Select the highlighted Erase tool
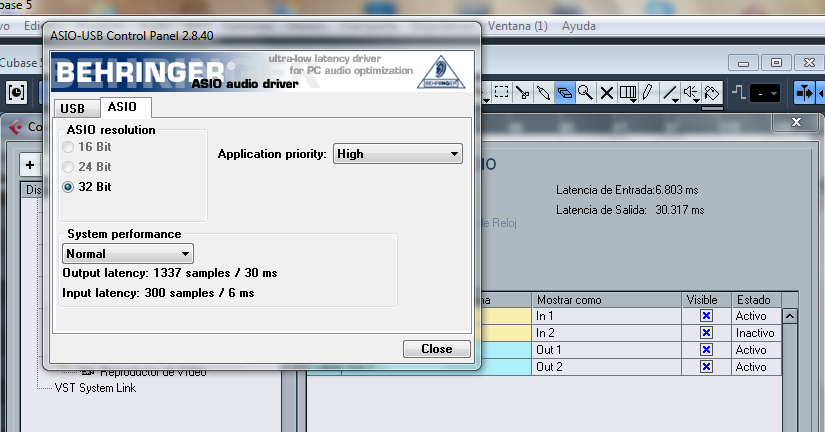 [x=564, y=93]
